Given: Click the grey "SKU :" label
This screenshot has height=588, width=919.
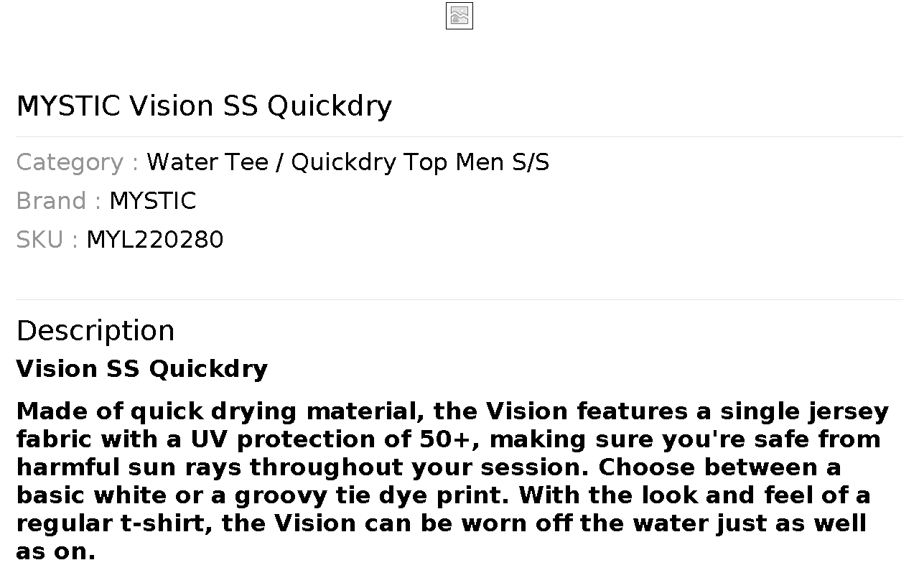Looking at the screenshot, I should [x=47, y=240].
